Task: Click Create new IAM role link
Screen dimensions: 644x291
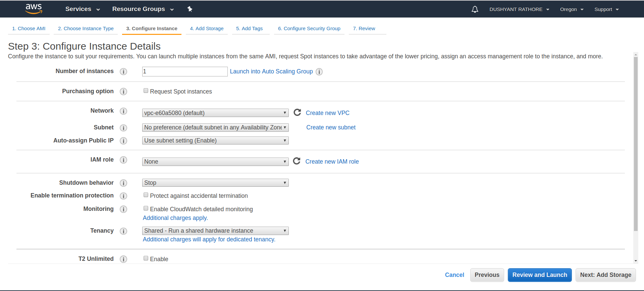Action: click(332, 162)
